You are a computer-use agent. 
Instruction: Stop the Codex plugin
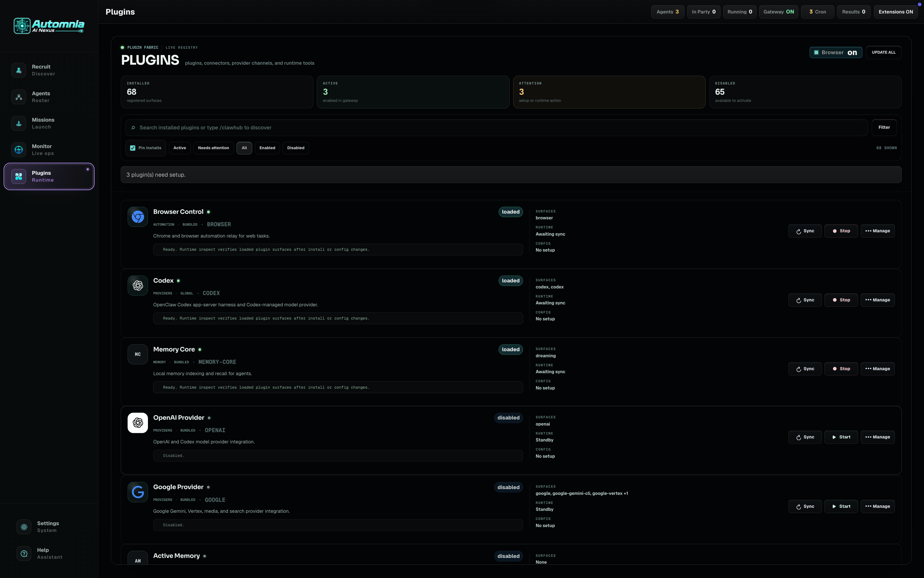(x=841, y=300)
